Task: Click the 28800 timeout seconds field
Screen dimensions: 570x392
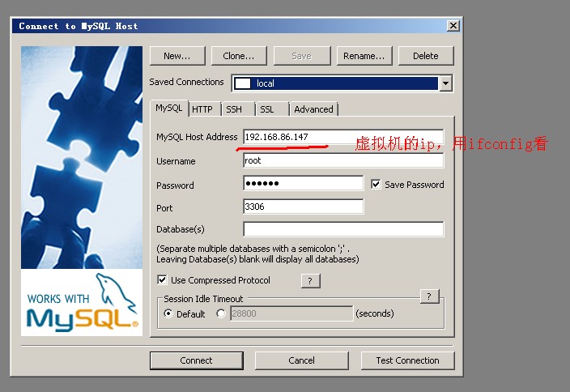Action: [291, 313]
